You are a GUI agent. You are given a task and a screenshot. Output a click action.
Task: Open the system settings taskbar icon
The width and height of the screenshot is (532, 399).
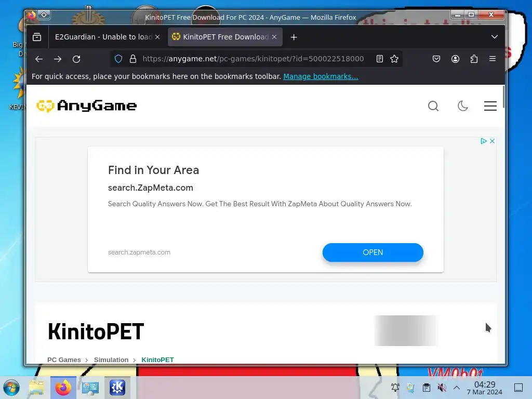click(x=90, y=388)
